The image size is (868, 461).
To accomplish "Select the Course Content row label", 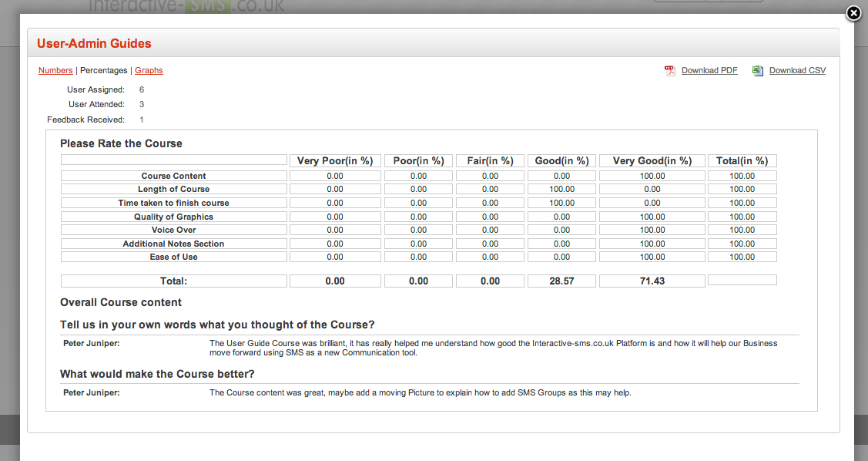I will tap(173, 176).
